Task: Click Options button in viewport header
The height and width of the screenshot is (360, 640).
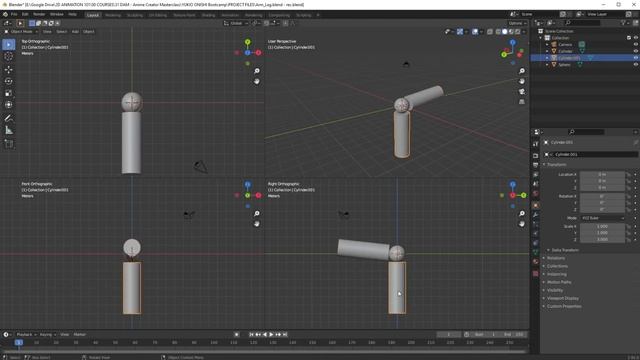Action: (x=517, y=23)
